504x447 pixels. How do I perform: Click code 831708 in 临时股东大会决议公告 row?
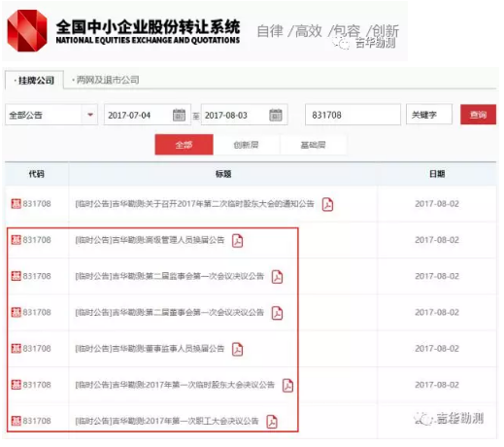(37, 385)
